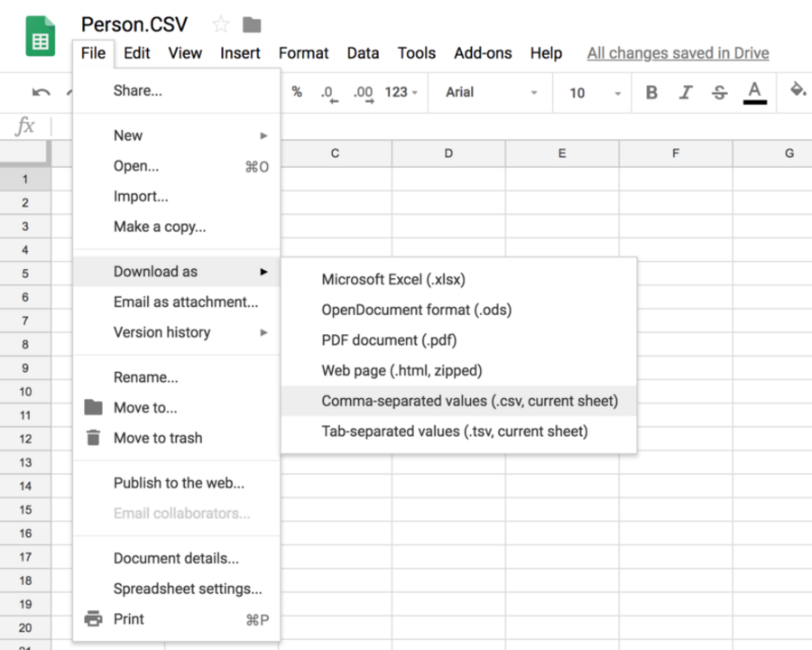This screenshot has width=812, height=650.
Task: Click the increase decimal places icon
Action: 363,92
